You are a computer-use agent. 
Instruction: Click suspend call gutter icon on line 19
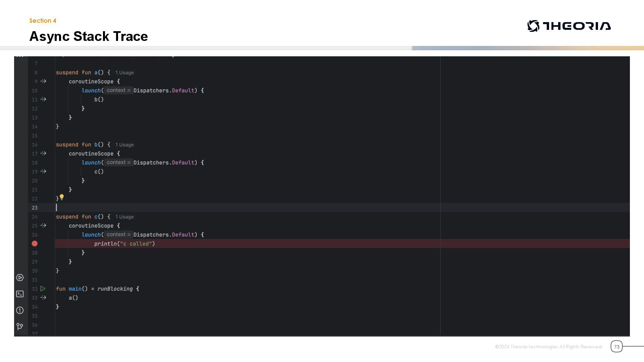pyautogui.click(x=43, y=171)
